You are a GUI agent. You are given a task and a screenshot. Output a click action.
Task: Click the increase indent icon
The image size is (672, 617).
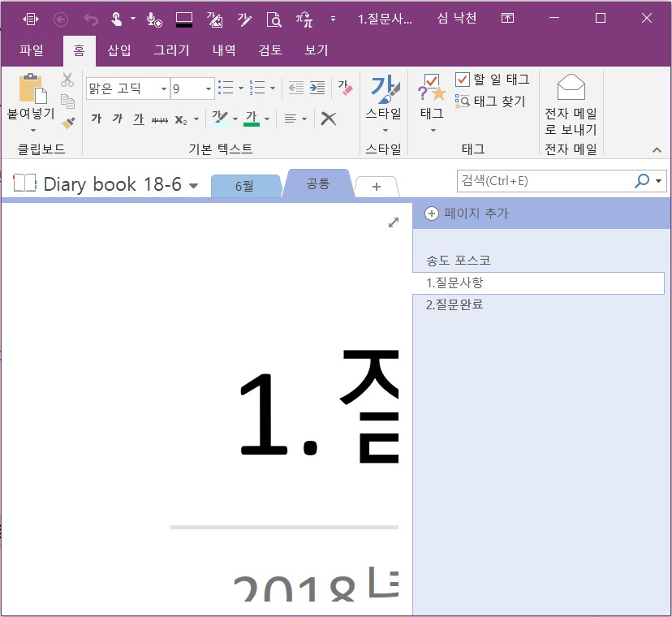coord(317,88)
